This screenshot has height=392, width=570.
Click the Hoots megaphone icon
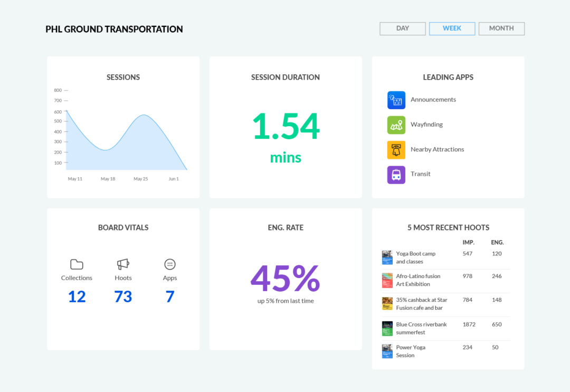(x=123, y=264)
